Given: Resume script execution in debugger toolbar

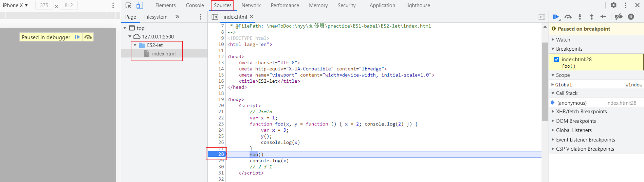Looking at the screenshot, I should 556,17.
